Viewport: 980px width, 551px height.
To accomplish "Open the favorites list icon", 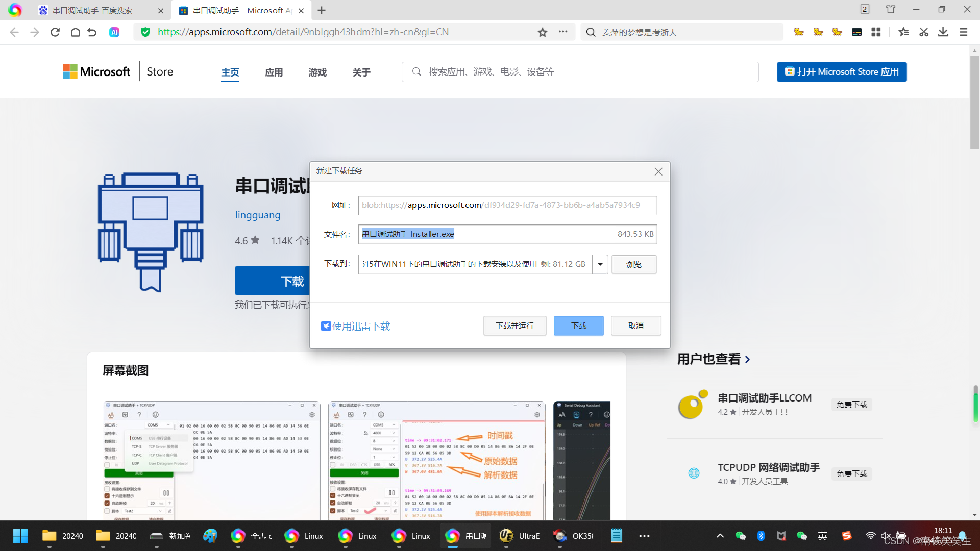I will point(904,32).
